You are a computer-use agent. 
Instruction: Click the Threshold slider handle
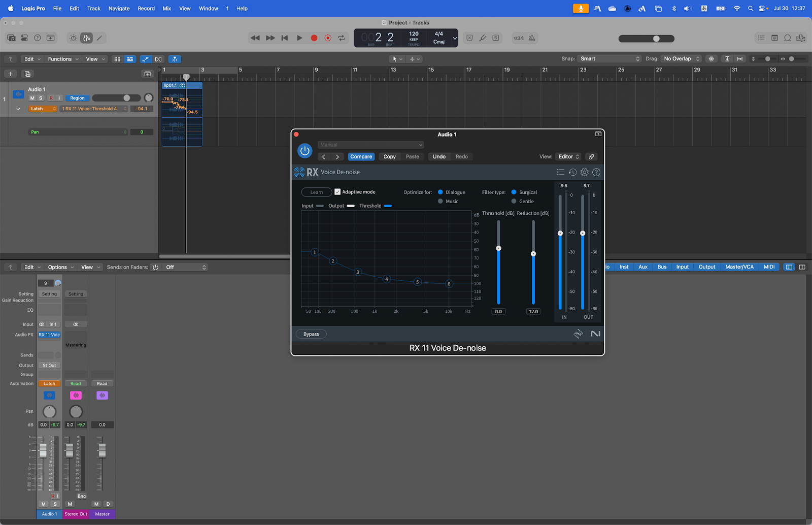pyautogui.click(x=498, y=248)
